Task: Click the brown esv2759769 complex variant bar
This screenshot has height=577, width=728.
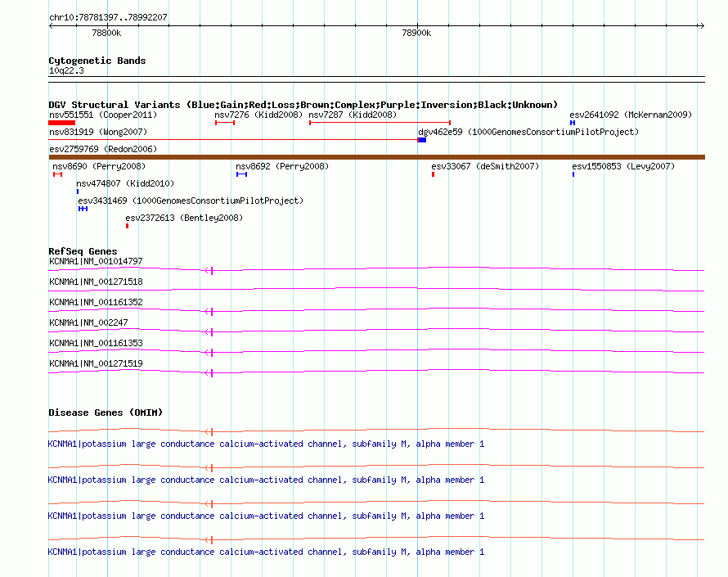Action: [x=376, y=157]
